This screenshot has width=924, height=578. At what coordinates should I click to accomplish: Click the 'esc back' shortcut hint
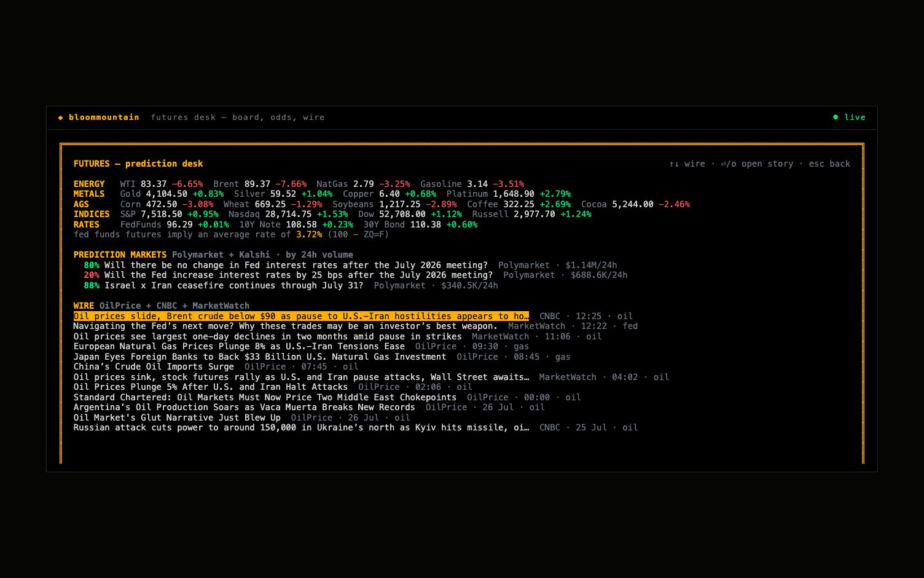coord(829,164)
